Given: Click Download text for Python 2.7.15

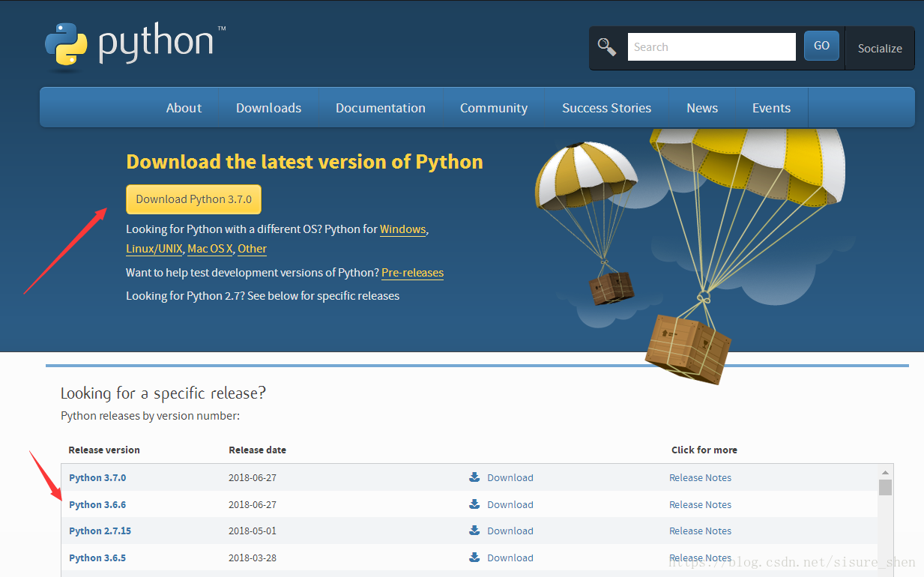Looking at the screenshot, I should click(x=510, y=531).
